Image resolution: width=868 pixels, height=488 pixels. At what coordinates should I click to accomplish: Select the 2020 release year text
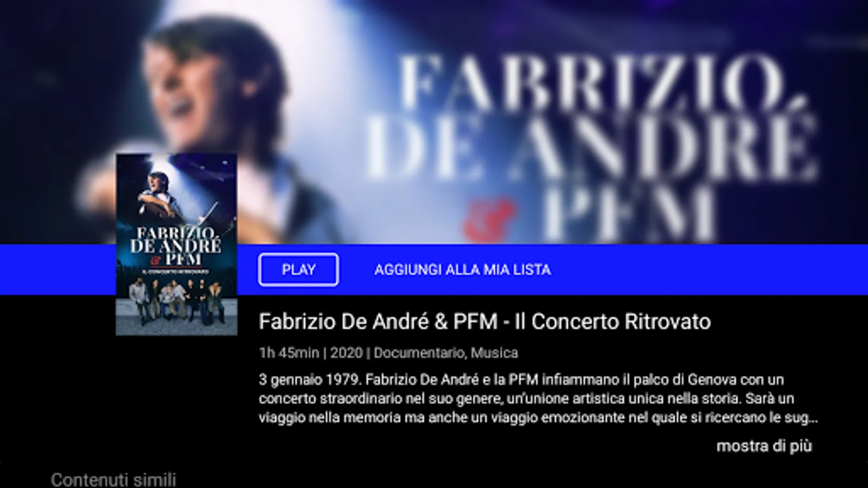(x=346, y=353)
